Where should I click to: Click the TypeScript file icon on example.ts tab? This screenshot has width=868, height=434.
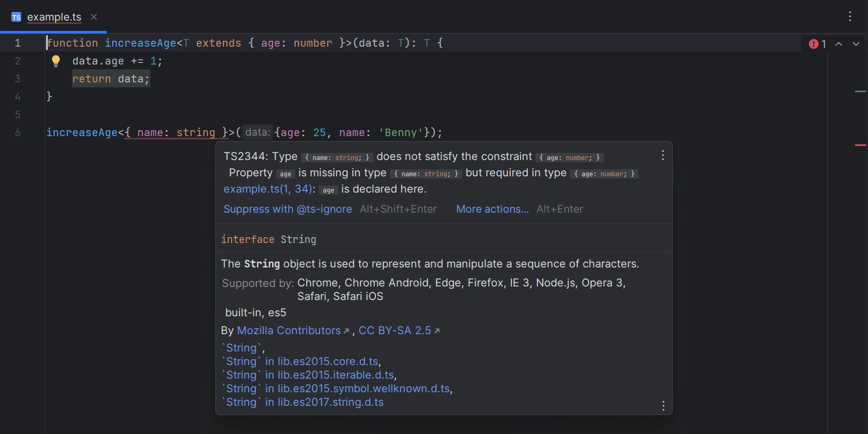point(16,17)
